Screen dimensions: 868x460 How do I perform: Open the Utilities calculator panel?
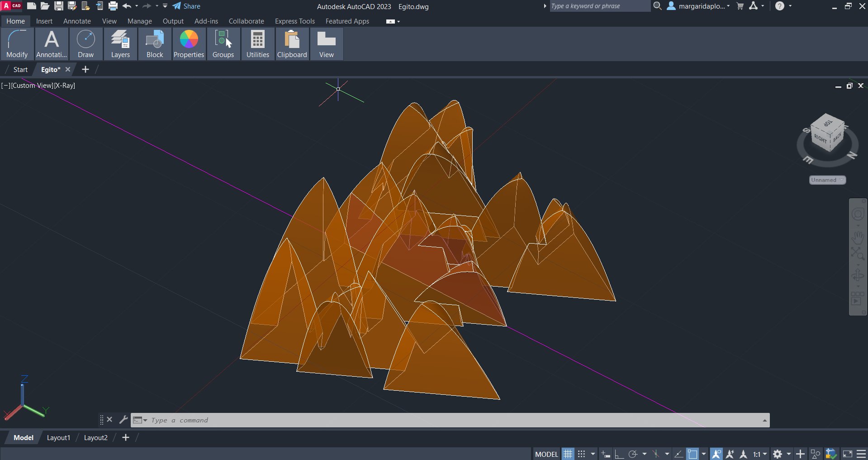point(257,43)
